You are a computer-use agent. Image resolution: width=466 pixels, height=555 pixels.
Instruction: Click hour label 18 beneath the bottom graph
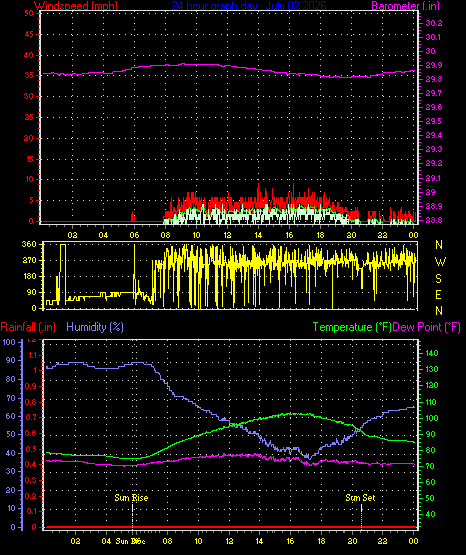(x=321, y=541)
